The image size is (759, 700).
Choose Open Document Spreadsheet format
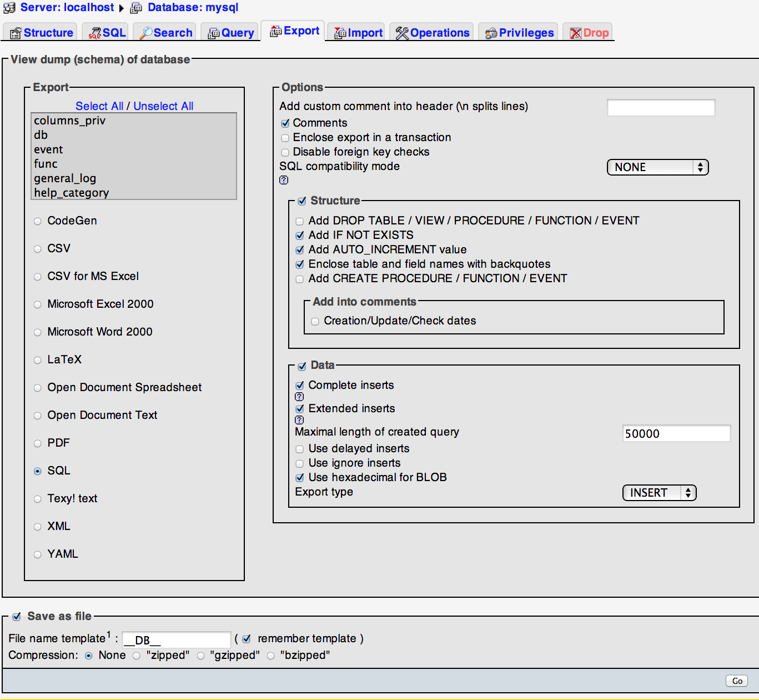coord(38,388)
